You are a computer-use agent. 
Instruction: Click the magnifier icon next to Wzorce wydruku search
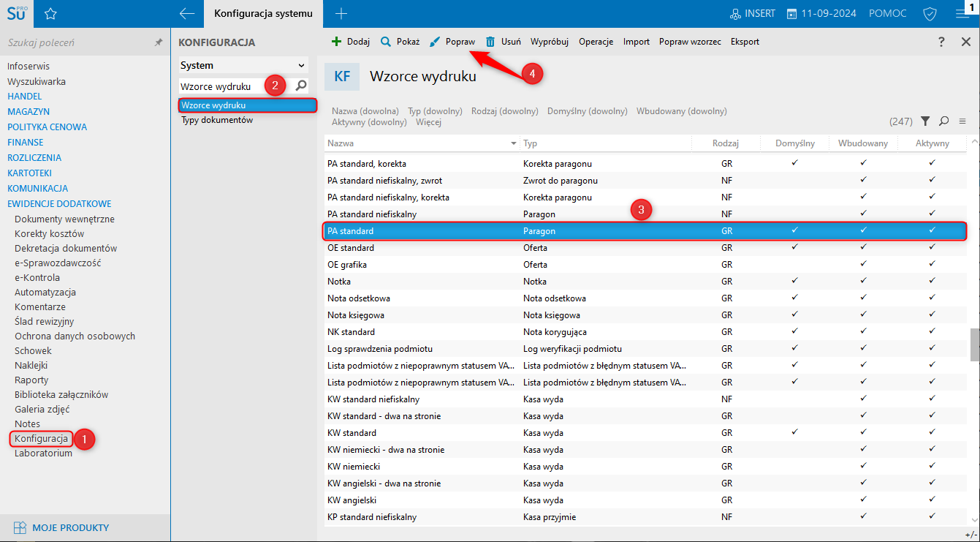[x=300, y=86]
